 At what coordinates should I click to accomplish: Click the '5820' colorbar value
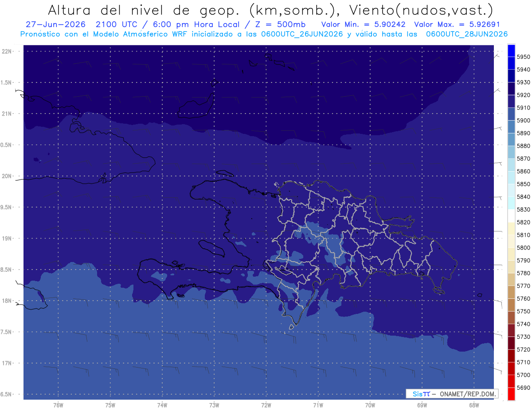pos(524,222)
